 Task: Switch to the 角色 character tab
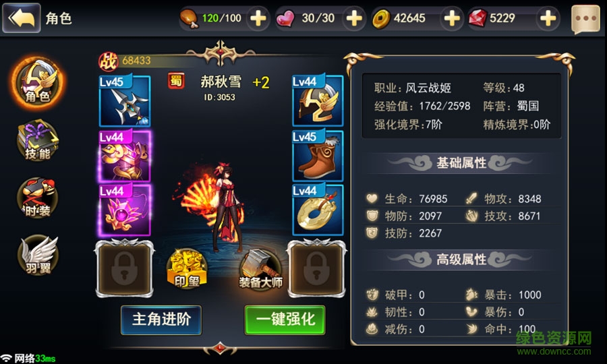click(x=38, y=83)
